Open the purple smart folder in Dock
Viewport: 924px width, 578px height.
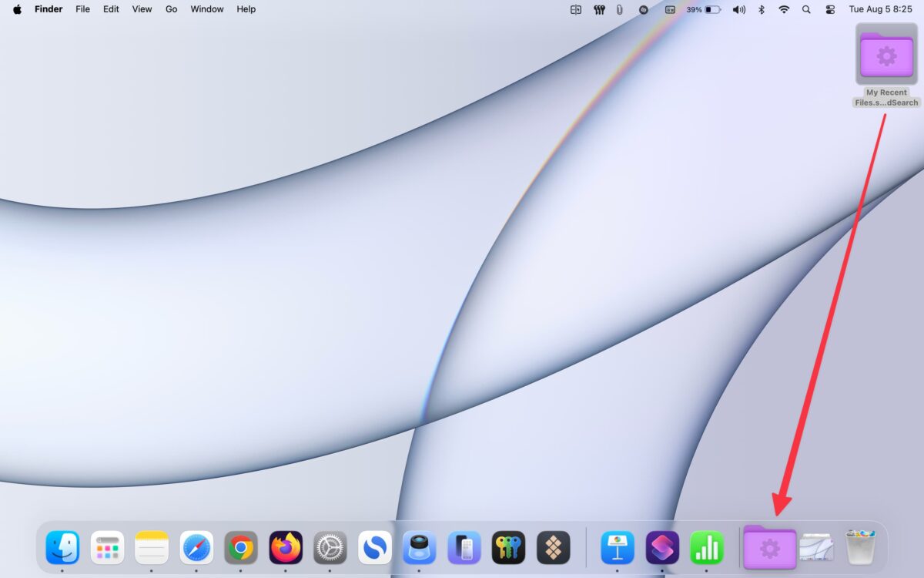pos(770,547)
